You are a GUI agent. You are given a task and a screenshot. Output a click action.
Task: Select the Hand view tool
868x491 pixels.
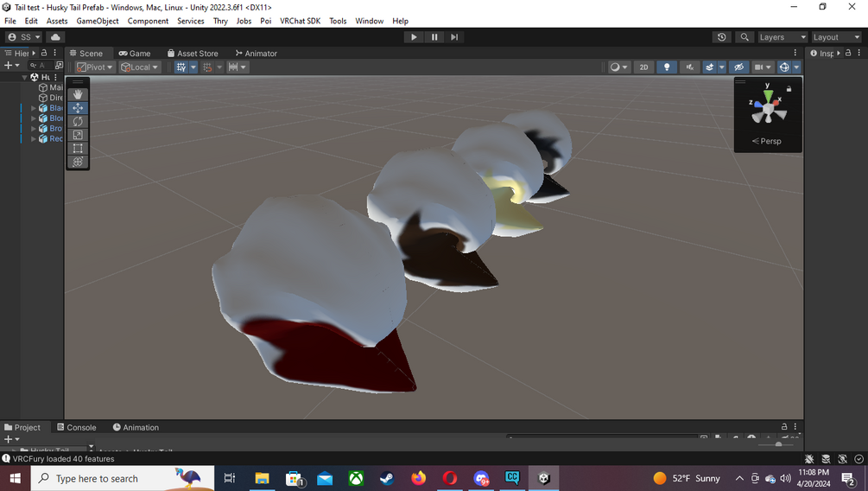(x=78, y=94)
